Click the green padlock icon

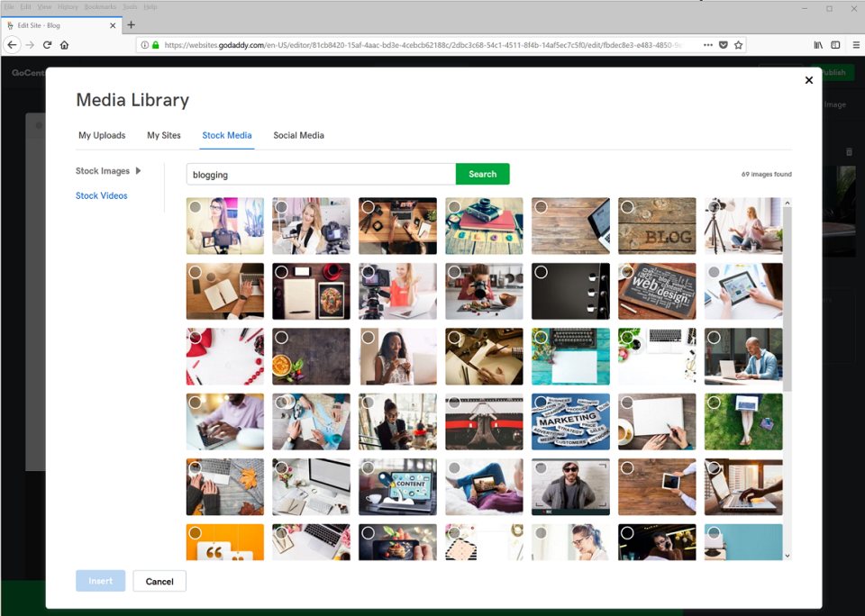155,44
